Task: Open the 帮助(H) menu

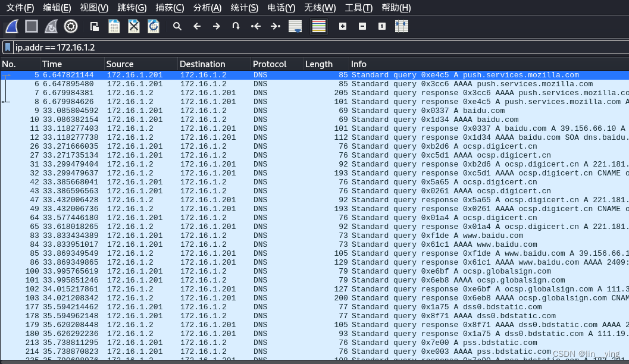Action: coord(396,8)
